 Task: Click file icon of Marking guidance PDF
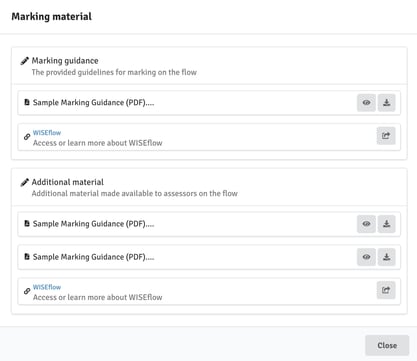(x=27, y=102)
